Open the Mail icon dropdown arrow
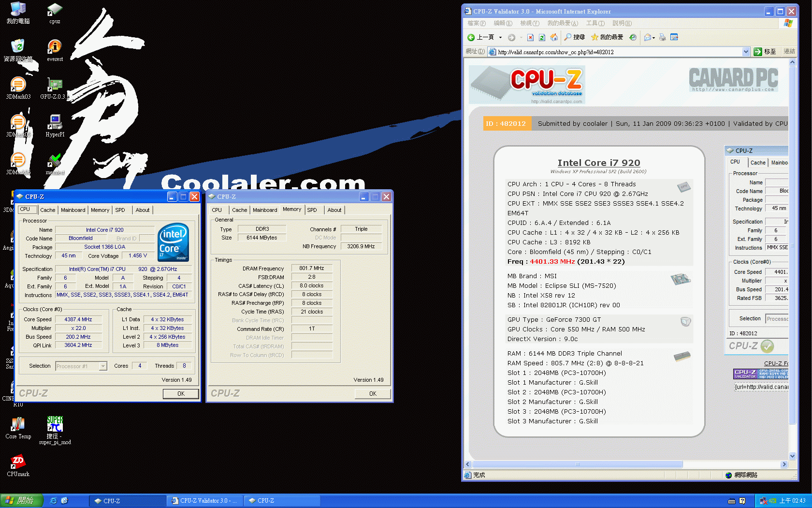 tap(654, 37)
